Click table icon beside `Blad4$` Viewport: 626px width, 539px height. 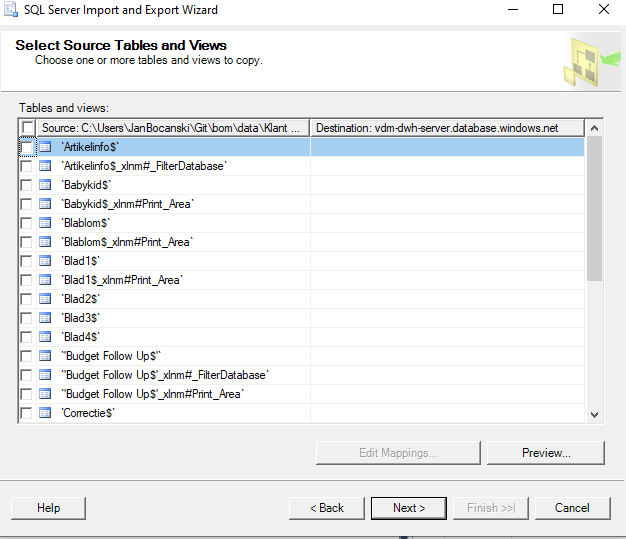(x=45, y=337)
